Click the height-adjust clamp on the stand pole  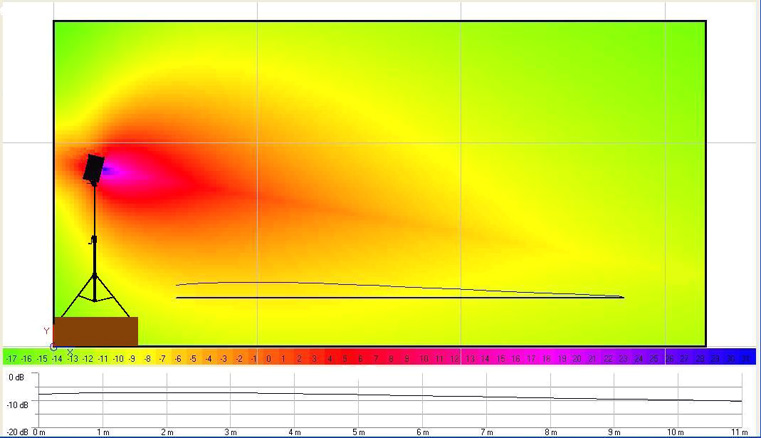pyautogui.click(x=94, y=239)
